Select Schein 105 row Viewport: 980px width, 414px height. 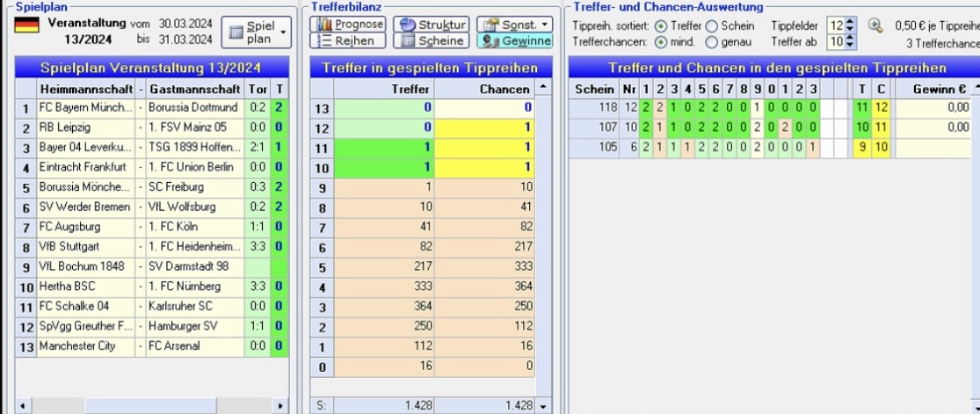769,148
